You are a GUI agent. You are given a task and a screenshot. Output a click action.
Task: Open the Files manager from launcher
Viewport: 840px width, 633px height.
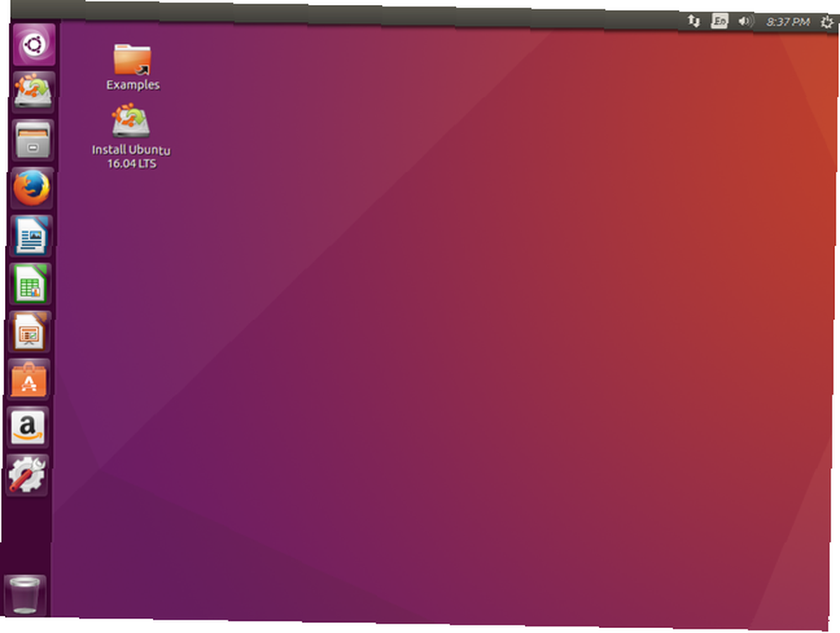pyautogui.click(x=32, y=140)
